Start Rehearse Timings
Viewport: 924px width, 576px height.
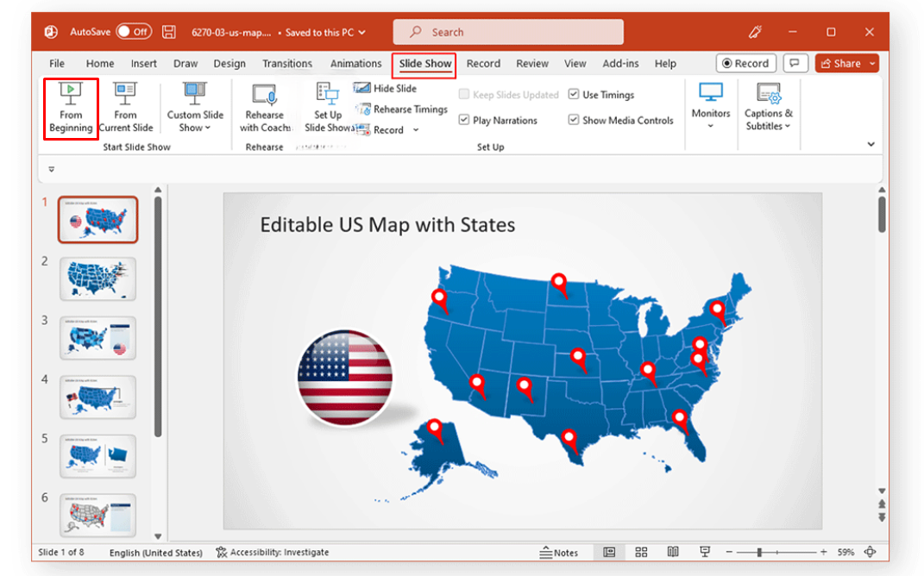pyautogui.click(x=400, y=109)
